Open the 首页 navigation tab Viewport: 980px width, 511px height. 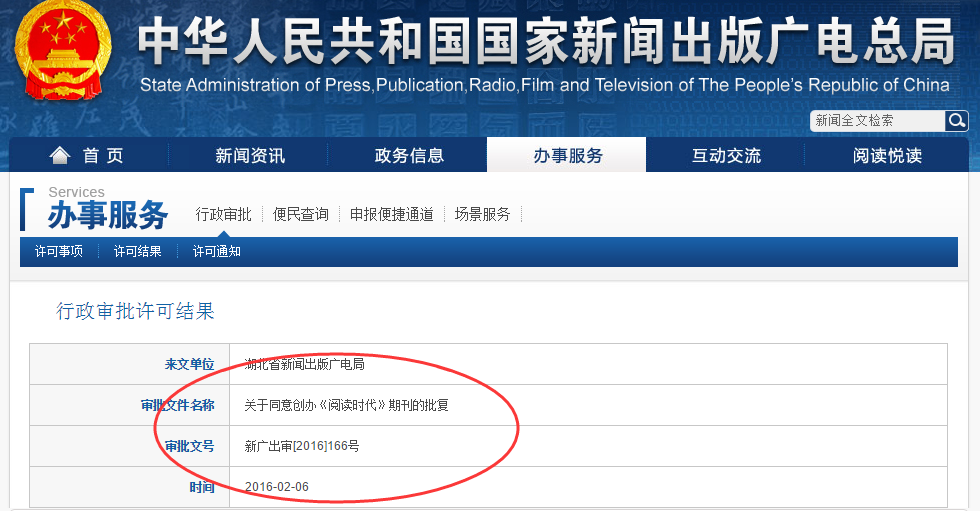89,155
